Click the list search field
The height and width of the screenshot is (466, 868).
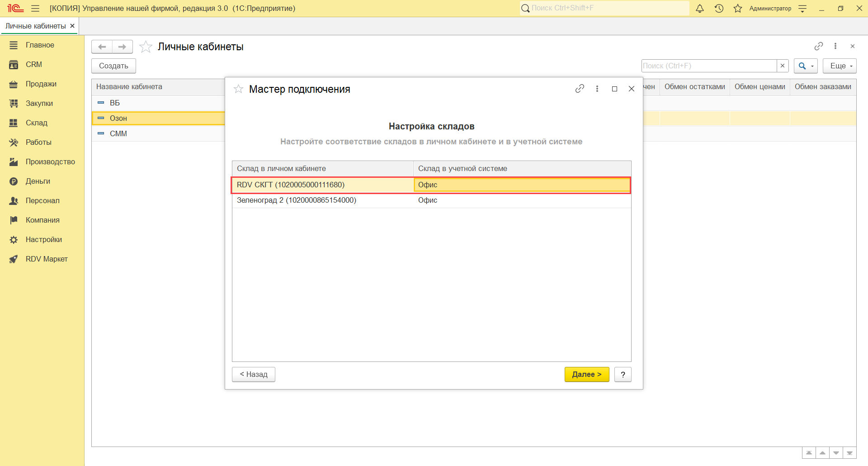[709, 66]
